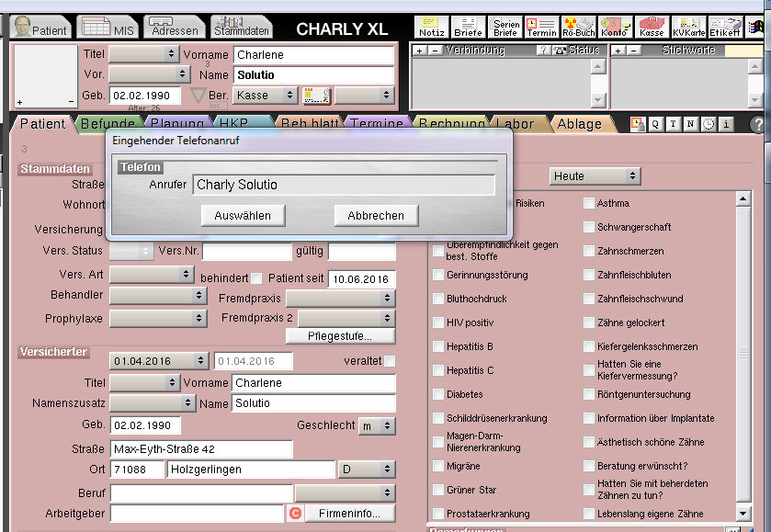The height and width of the screenshot is (532, 771).
Task: Switch to the Ablage tab
Action: pos(579,124)
